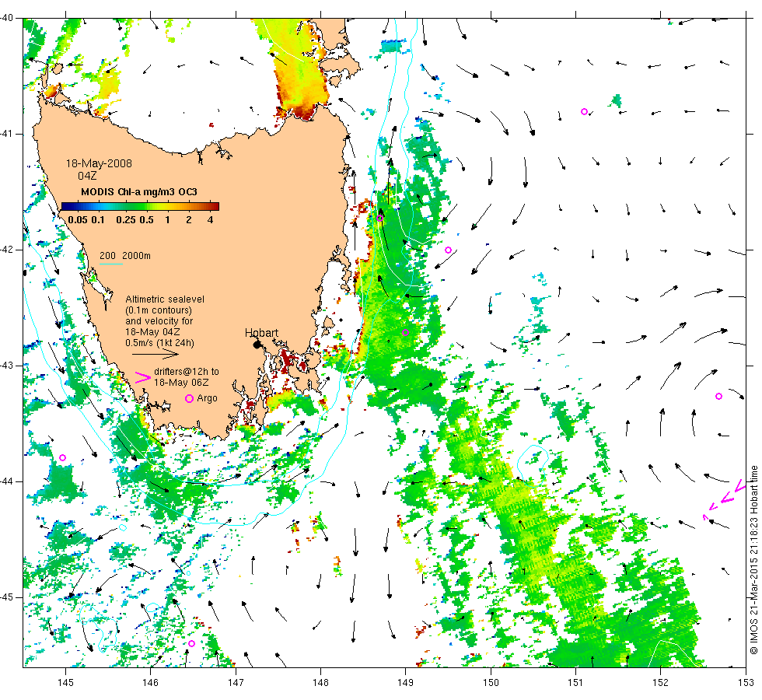Select Argo float marker near 151E, 40.8S
The image size is (762, 700).
tap(584, 112)
